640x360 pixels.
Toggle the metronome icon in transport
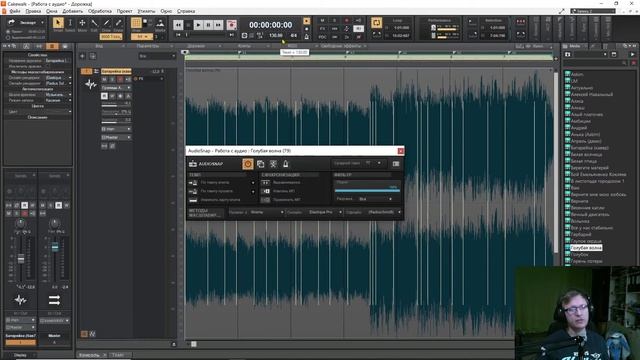coord(307,36)
